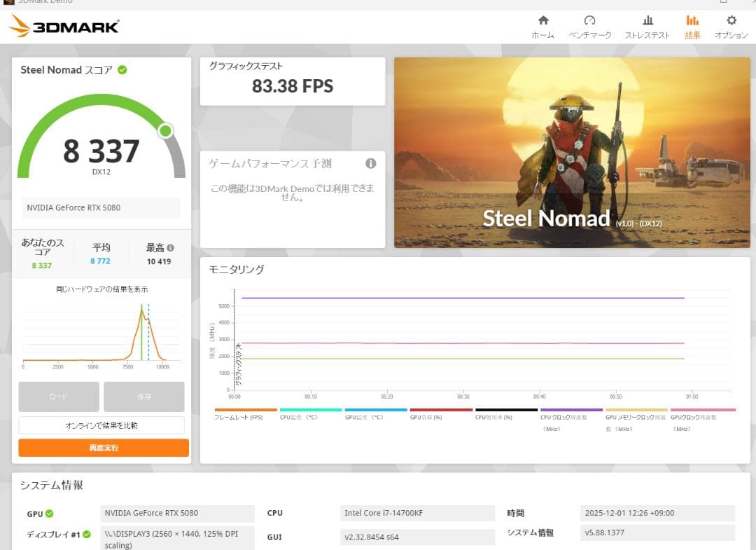This screenshot has width=756, height=550.
Task: Open the ベンチマーク speedometer icon
Action: point(590,22)
